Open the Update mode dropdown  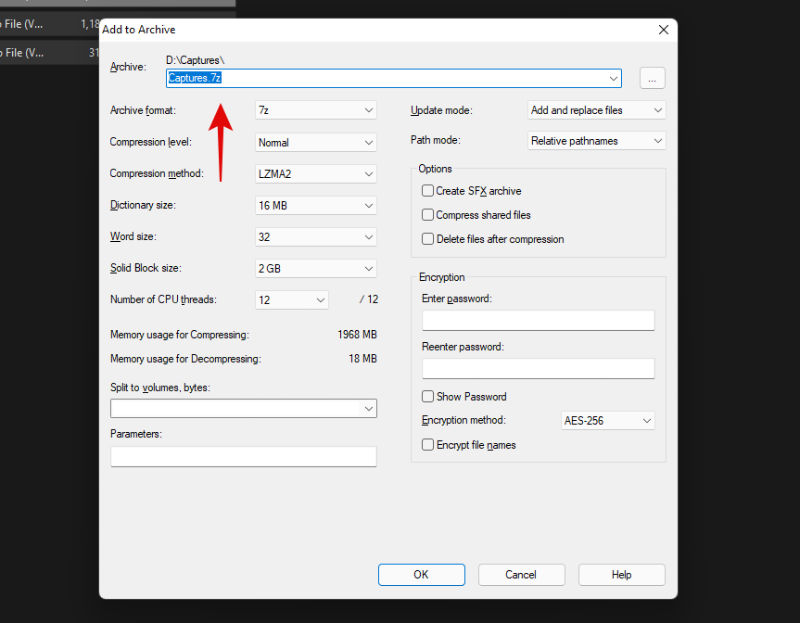[596, 110]
